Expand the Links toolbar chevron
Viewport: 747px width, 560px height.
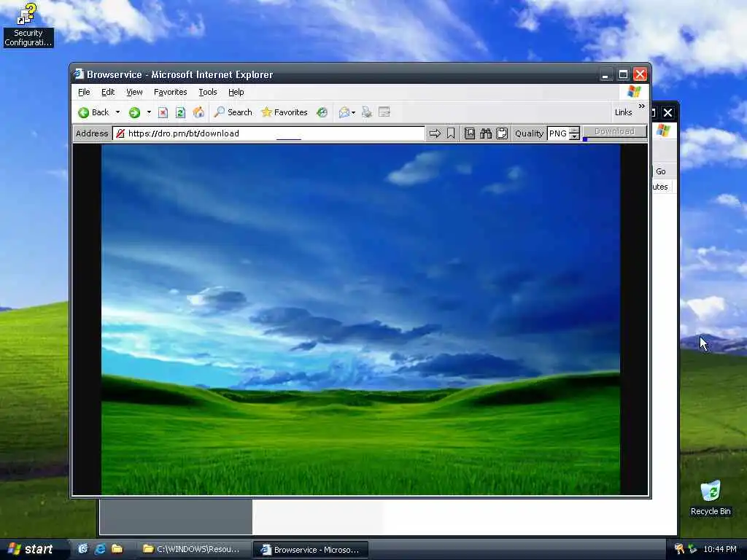click(x=642, y=106)
